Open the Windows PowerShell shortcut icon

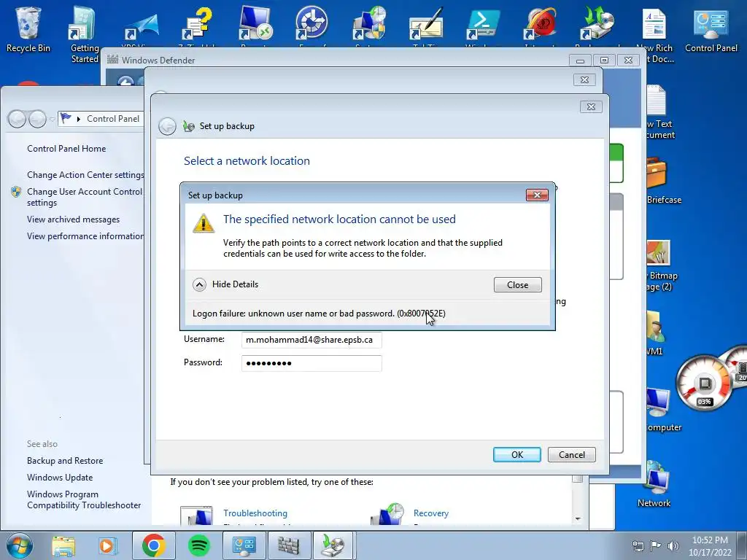(x=483, y=24)
